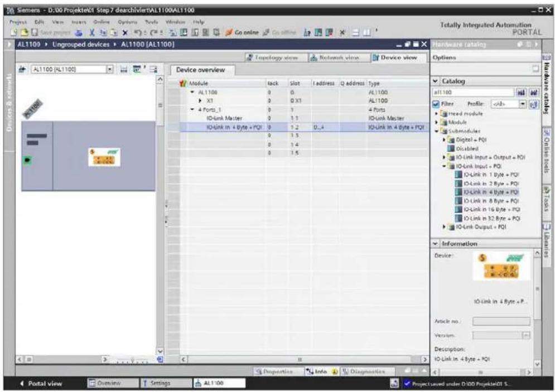Open the Profile <All> dropdown
The height and width of the screenshot is (392, 555).
pyautogui.click(x=523, y=104)
